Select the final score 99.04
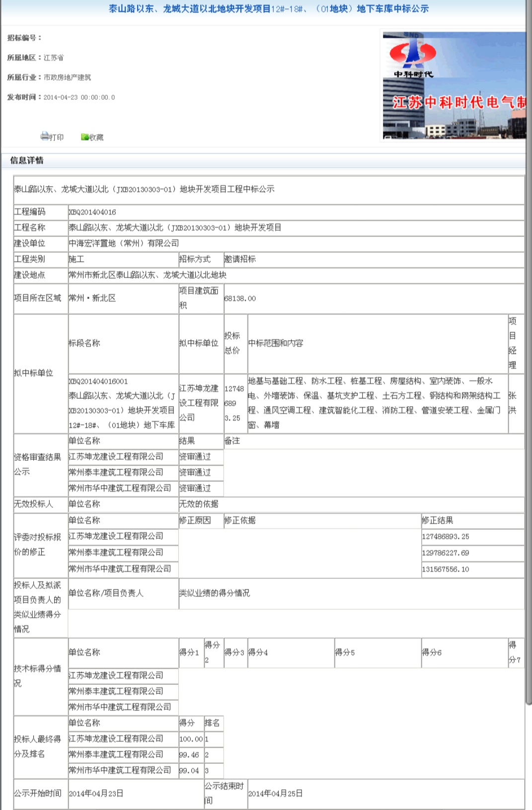The height and width of the screenshot is (810, 532). (x=189, y=771)
